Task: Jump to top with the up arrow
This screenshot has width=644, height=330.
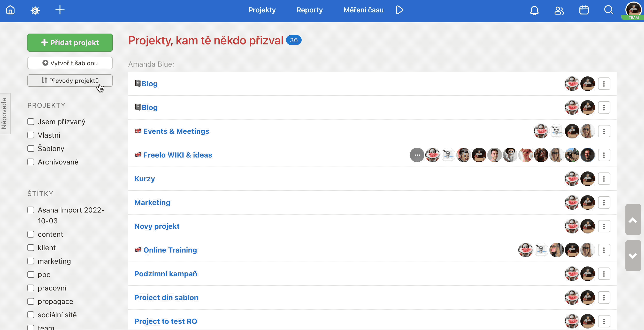Action: point(633,219)
